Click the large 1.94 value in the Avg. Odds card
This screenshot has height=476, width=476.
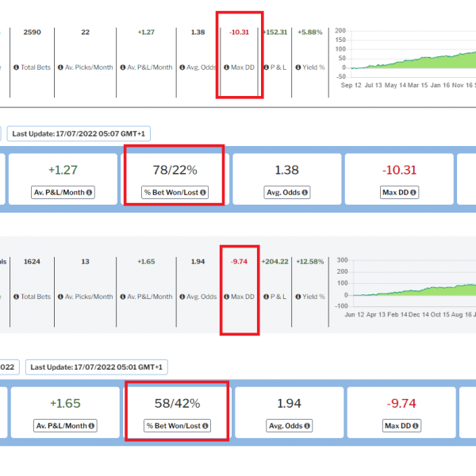(290, 404)
